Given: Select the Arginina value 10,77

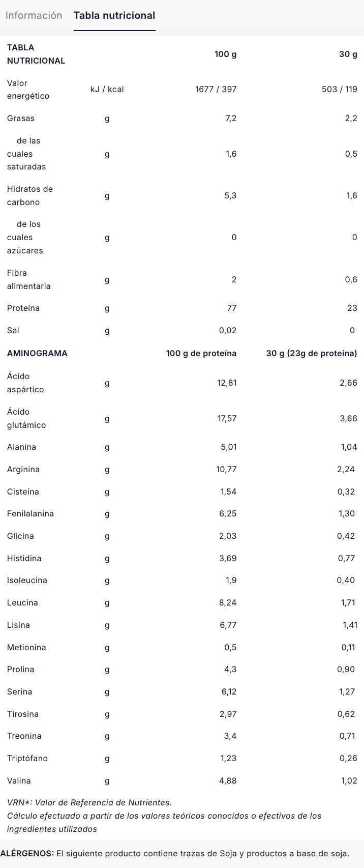Looking at the screenshot, I should [226, 469].
